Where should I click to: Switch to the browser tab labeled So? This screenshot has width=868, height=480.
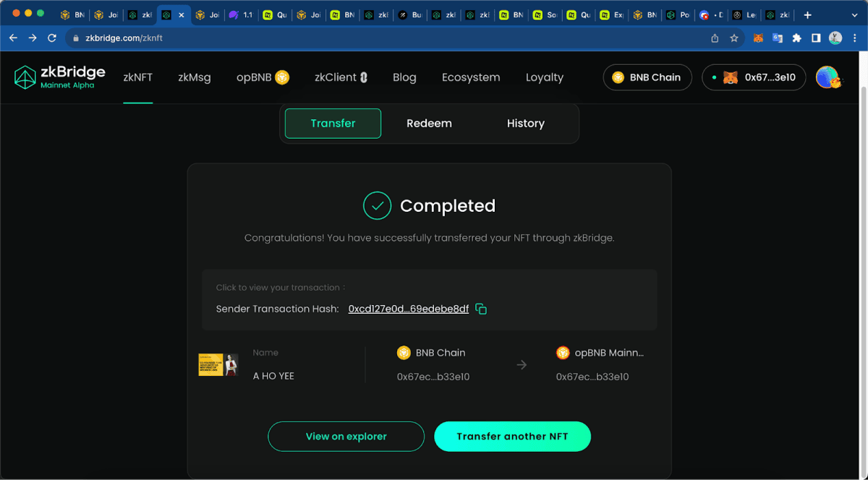click(x=545, y=14)
